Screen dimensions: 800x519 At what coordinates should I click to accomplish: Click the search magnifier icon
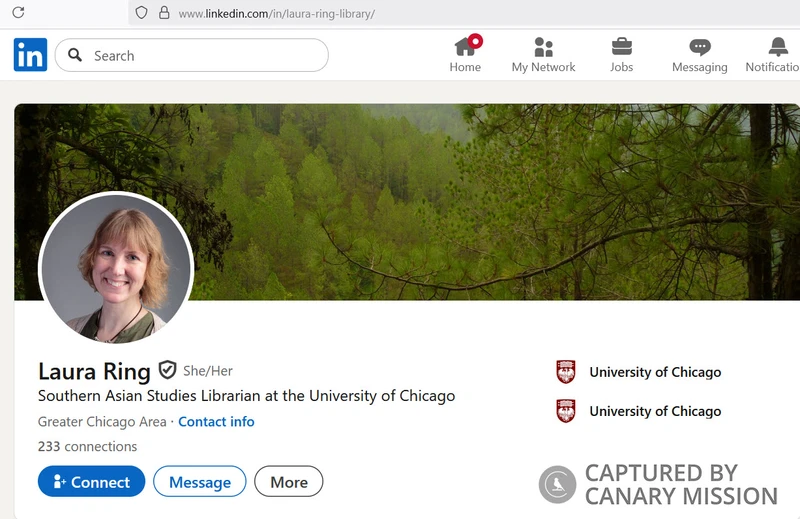[x=75, y=55]
